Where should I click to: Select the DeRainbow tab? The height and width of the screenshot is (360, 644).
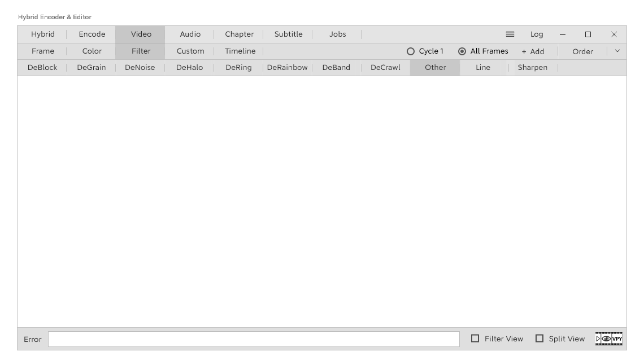tap(287, 68)
